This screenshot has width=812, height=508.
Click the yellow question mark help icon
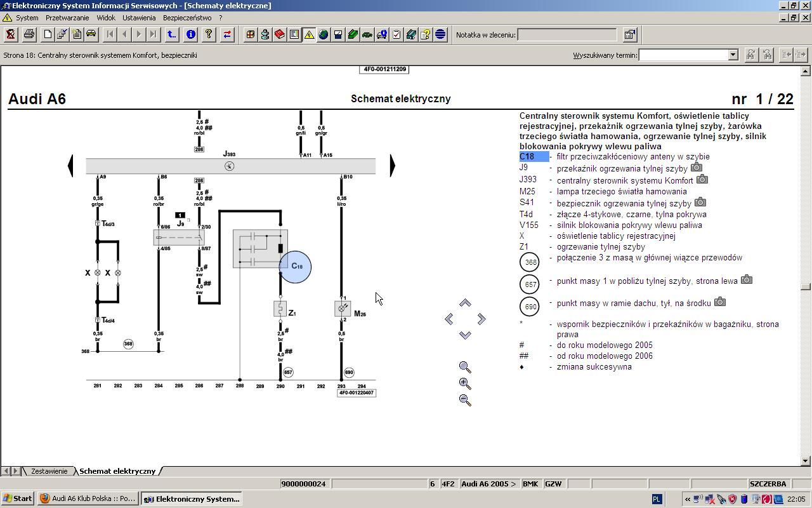point(209,34)
